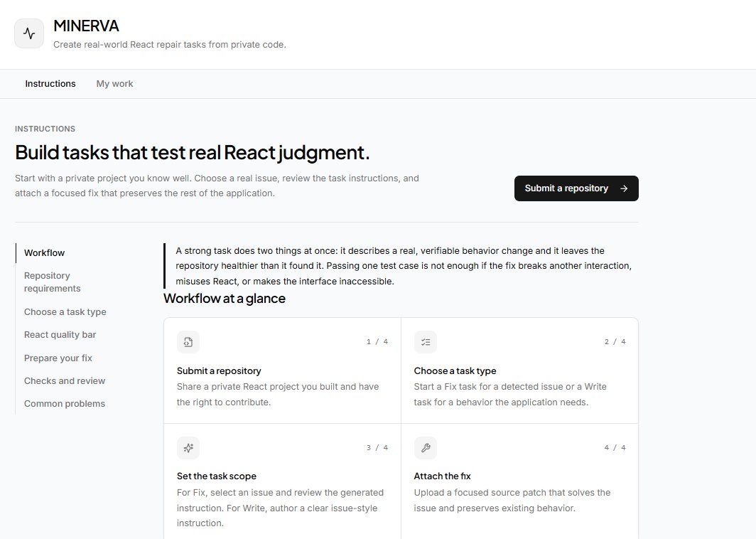The width and height of the screenshot is (756, 539).
Task: Open the Instructions tab
Action: (50, 84)
